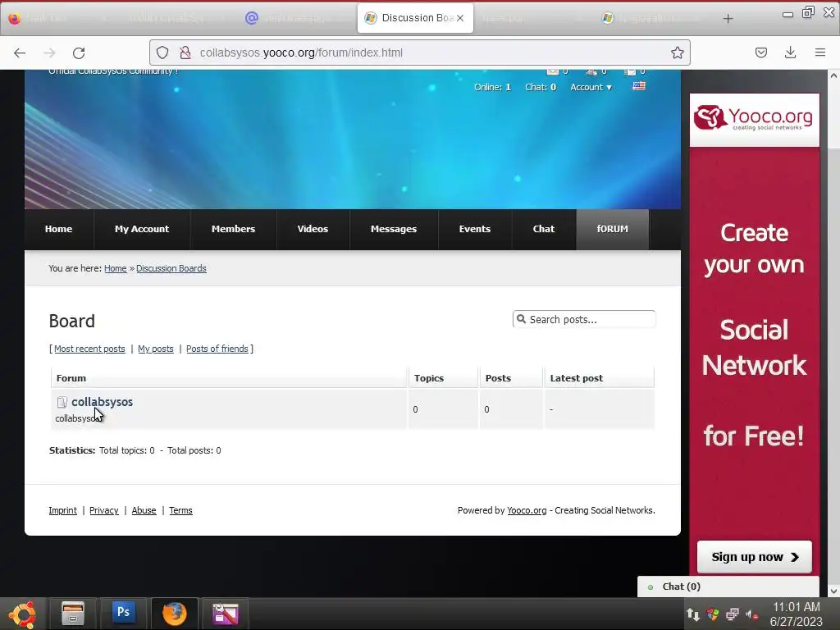
Task: Click the scrollbar down arrow
Action: pyautogui.click(x=833, y=591)
